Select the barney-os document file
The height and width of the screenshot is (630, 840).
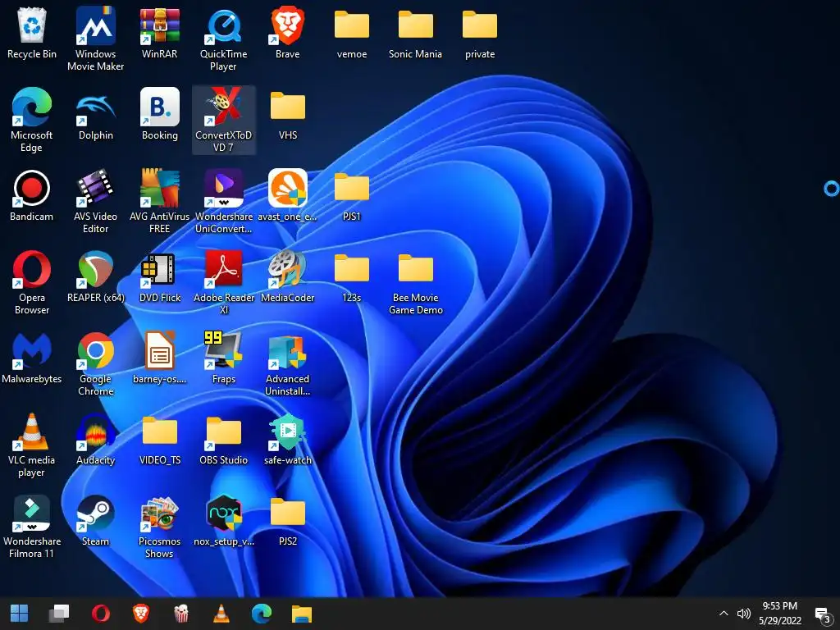[x=160, y=358]
